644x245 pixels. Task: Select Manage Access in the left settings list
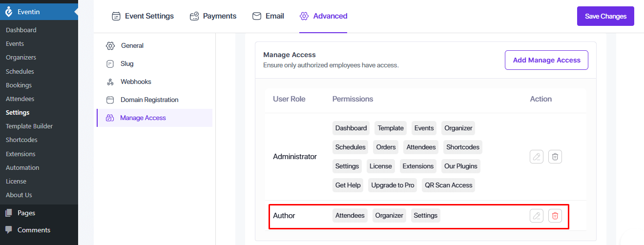pos(143,118)
